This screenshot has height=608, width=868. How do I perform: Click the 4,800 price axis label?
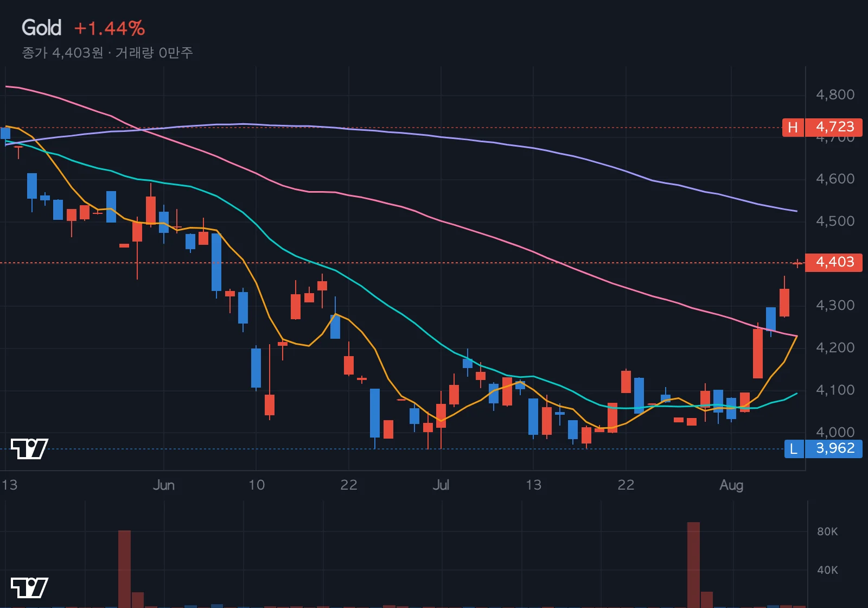coord(835,95)
